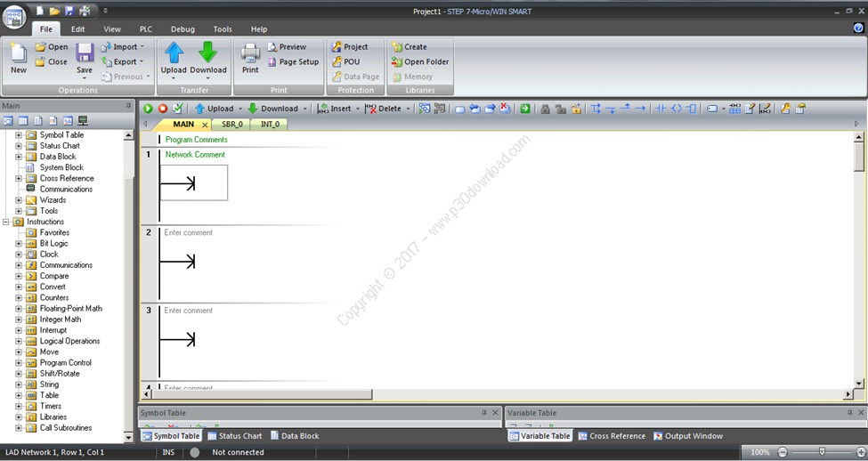Click the big green Download arrow in ribbon
The image size is (868, 461).
[x=207, y=52]
